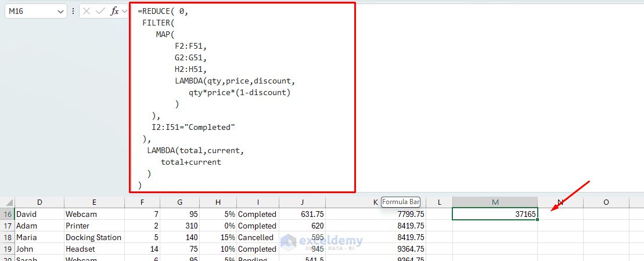Screen dimensions: 644x261
Task: Click the price cell 310
Action: (180, 226)
